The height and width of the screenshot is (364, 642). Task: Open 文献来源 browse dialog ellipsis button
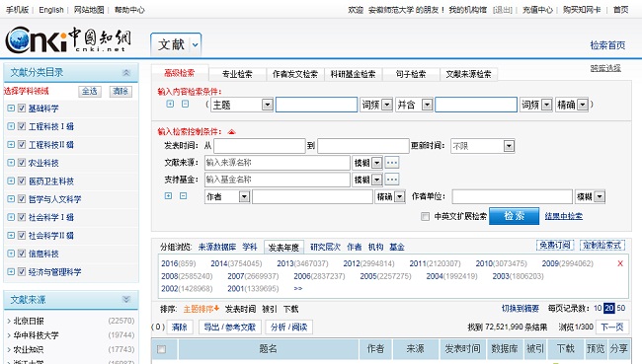[392, 163]
